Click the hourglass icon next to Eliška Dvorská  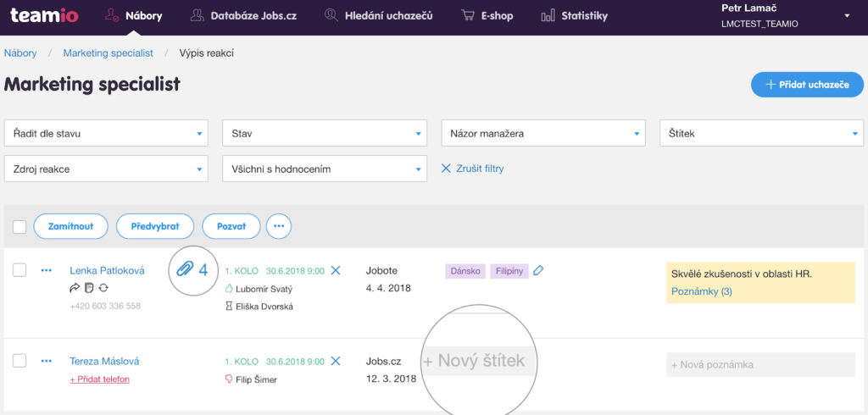coord(229,306)
